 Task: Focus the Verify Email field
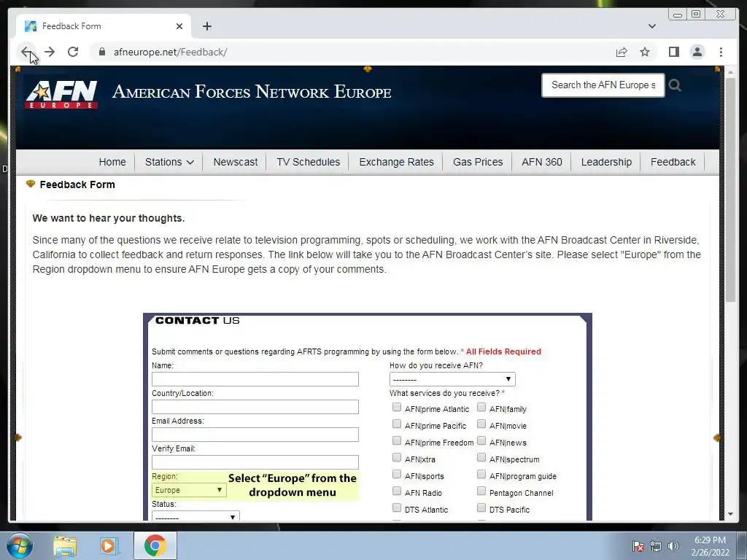click(x=255, y=462)
